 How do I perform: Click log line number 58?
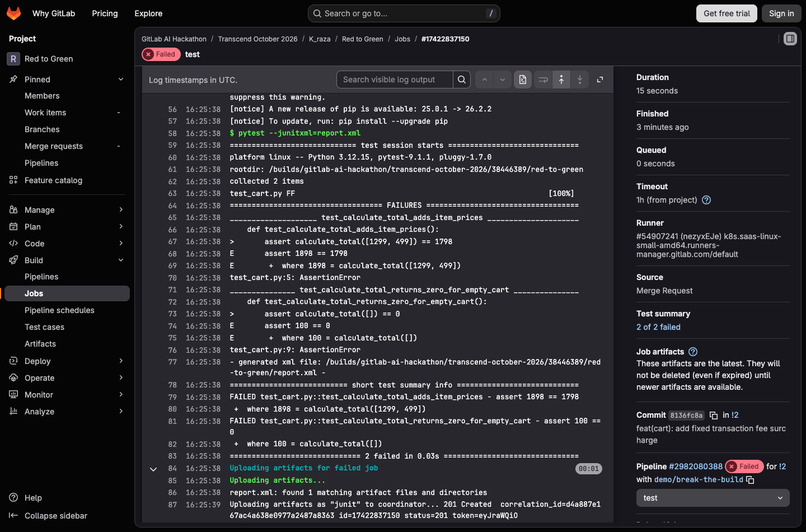pyautogui.click(x=172, y=133)
